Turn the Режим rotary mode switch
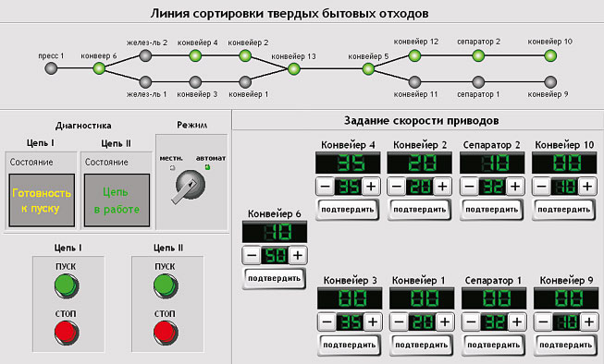The height and width of the screenshot is (364, 604). (x=189, y=187)
